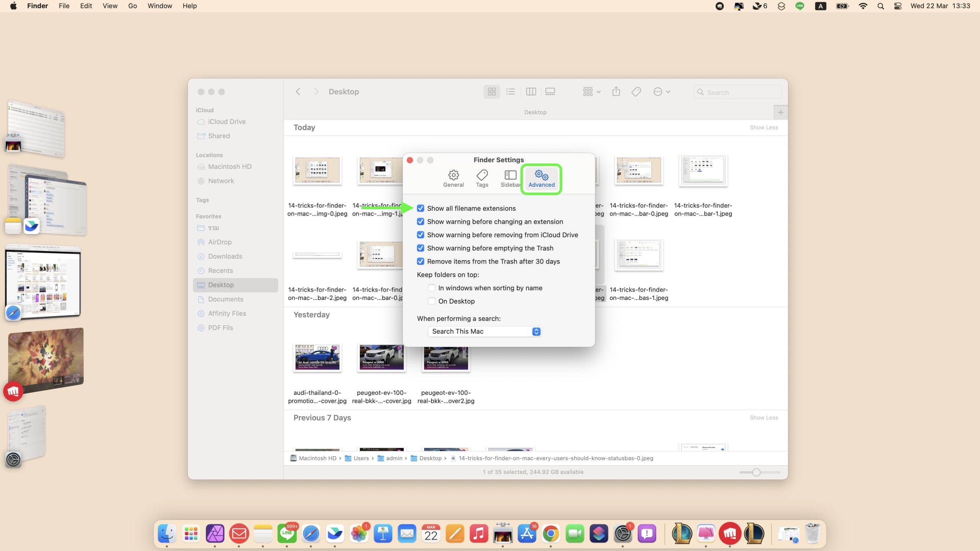Open the Search This Mac dropdown

[x=484, y=331]
